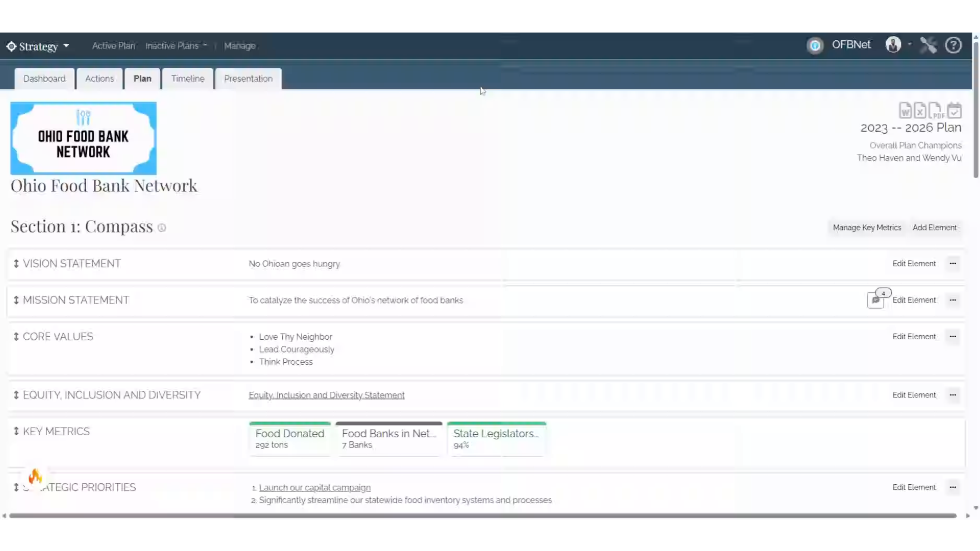Switch to the Actions tab
This screenshot has width=980, height=551.
point(100,79)
